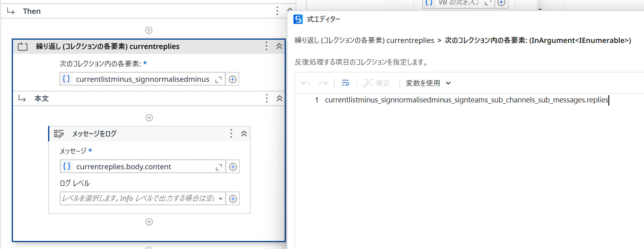Open plus menu next to collection field
644x249 pixels.
click(x=232, y=79)
